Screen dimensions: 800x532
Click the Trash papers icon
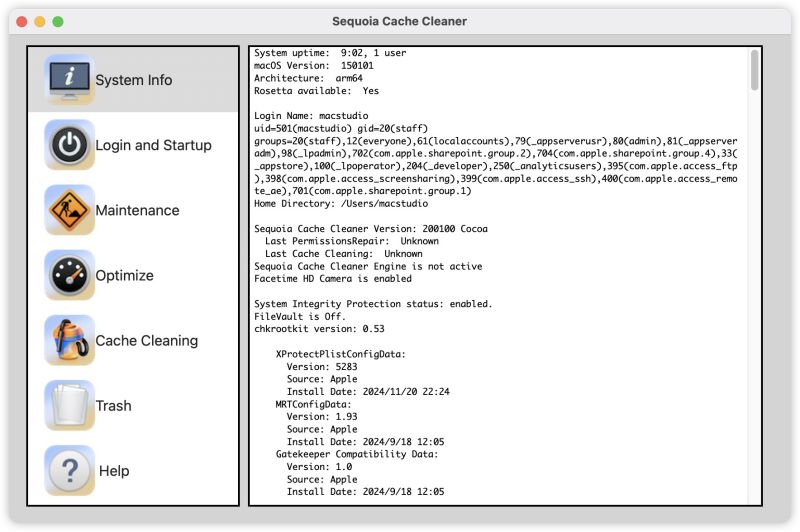pyautogui.click(x=69, y=406)
